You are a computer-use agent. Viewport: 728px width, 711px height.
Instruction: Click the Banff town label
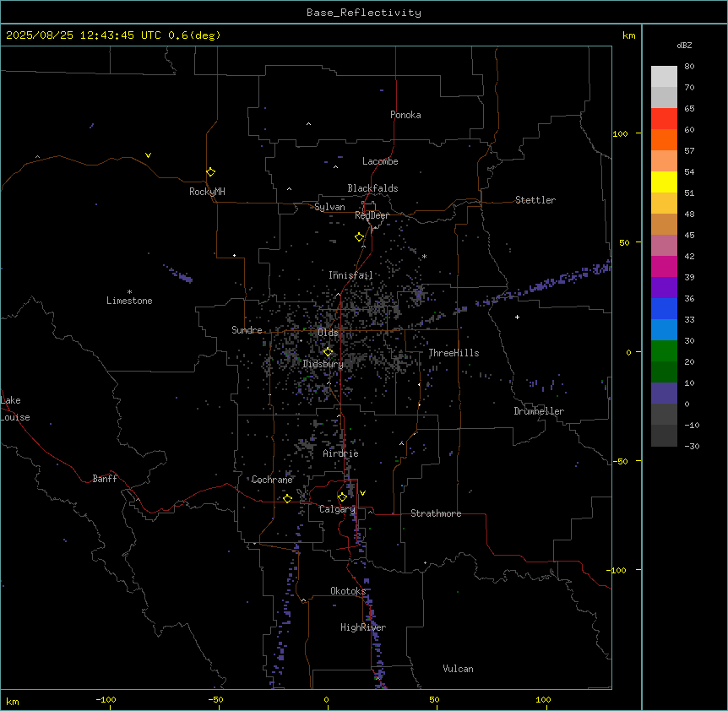(105, 479)
